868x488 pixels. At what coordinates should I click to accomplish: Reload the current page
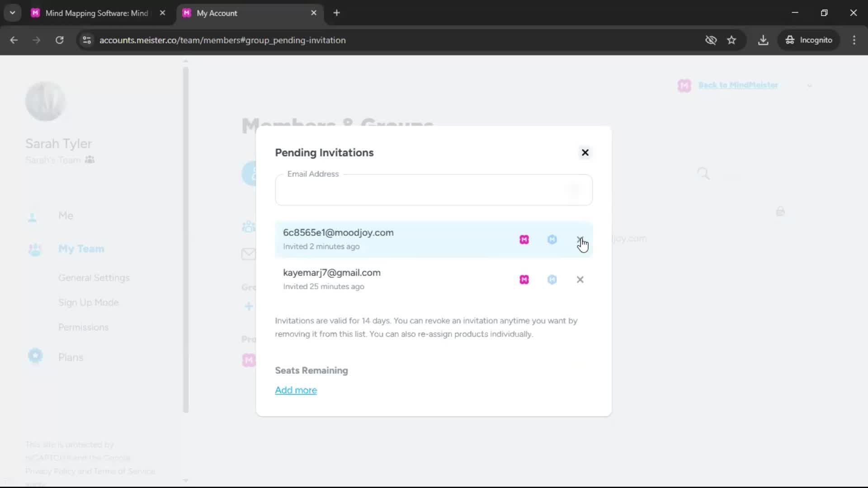click(x=59, y=40)
